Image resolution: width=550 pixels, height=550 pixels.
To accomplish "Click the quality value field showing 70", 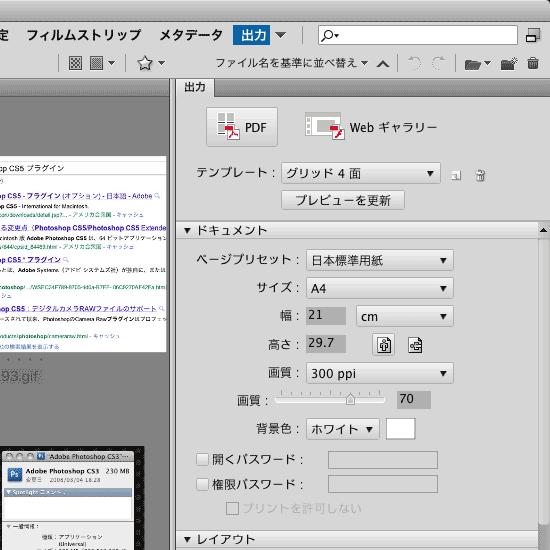I will 414,400.
